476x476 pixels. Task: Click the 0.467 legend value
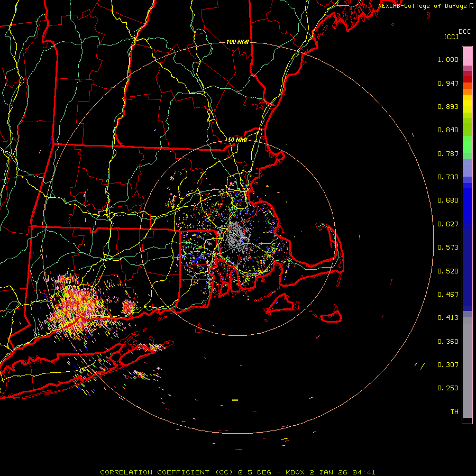tap(448, 295)
